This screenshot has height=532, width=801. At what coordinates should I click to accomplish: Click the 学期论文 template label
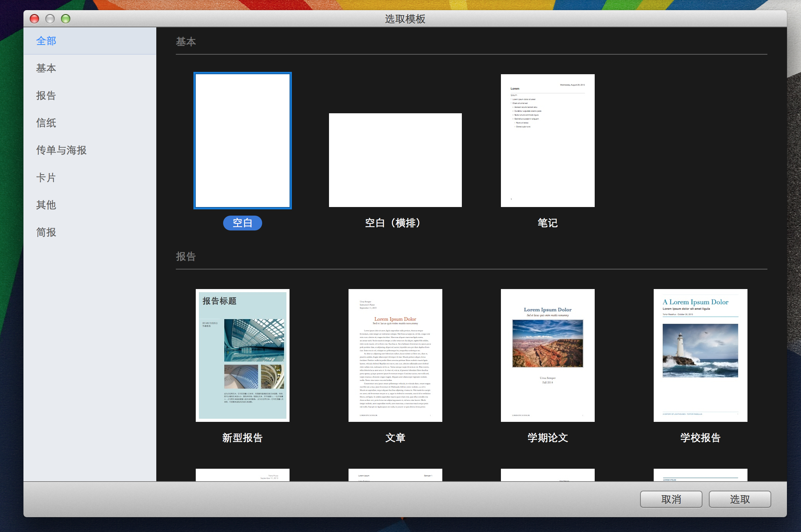click(548, 438)
